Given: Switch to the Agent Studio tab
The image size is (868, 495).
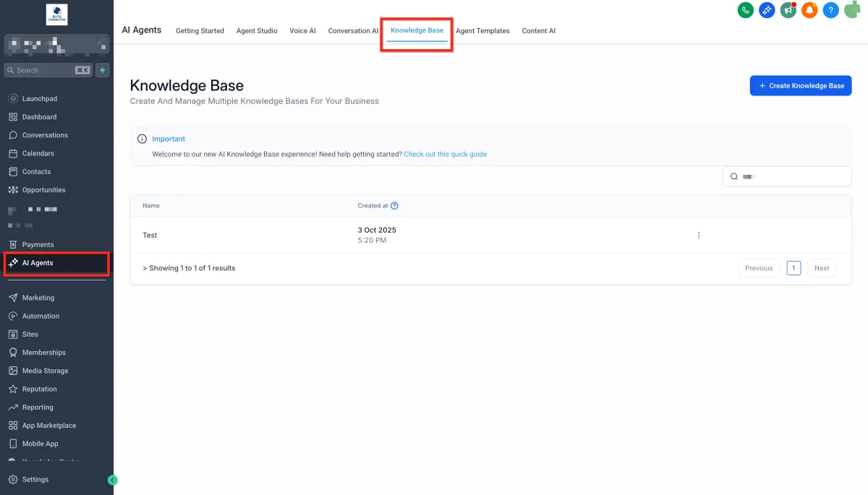Looking at the screenshot, I should tap(257, 31).
